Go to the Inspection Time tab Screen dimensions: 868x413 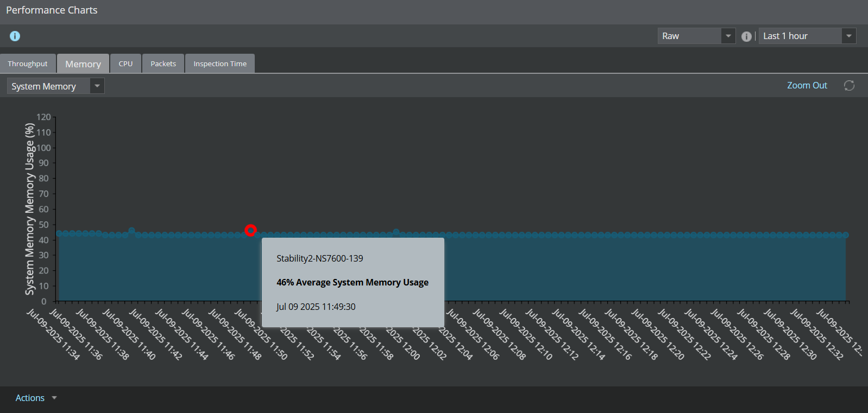[220, 63]
